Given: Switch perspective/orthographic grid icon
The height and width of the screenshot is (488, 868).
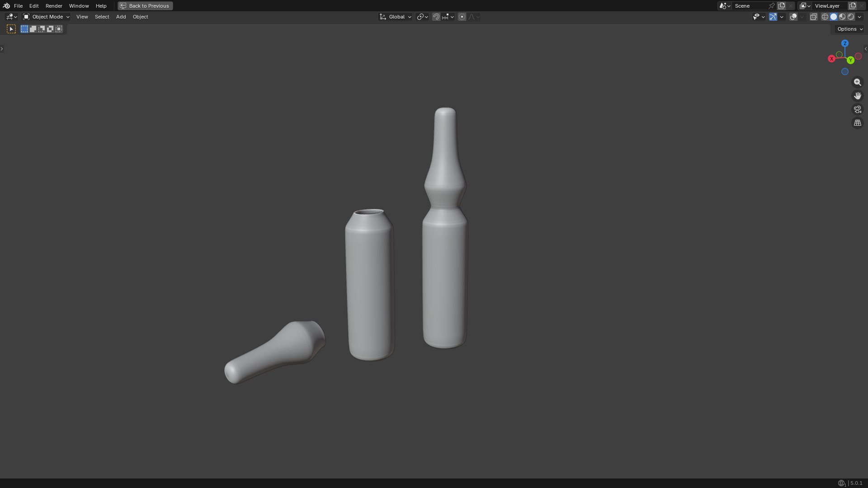Looking at the screenshot, I should pos(857,123).
